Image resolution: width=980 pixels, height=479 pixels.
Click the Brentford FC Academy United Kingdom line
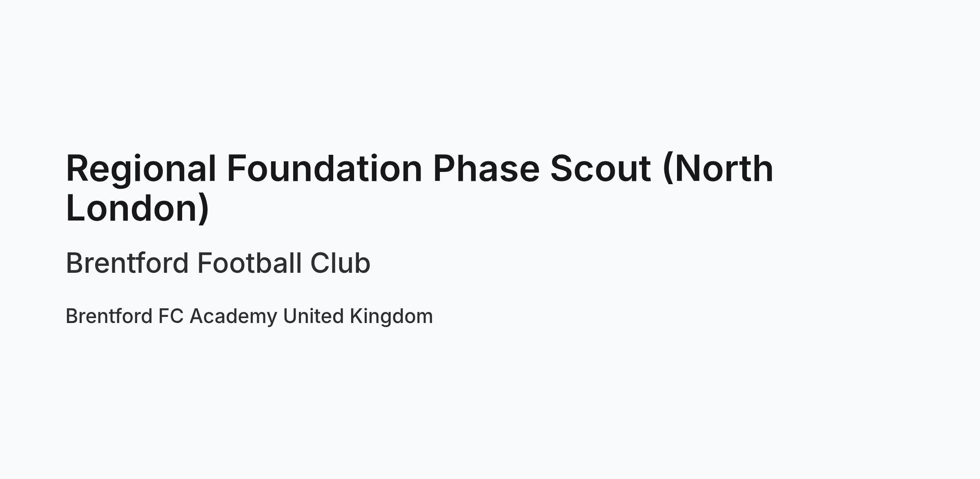249,316
